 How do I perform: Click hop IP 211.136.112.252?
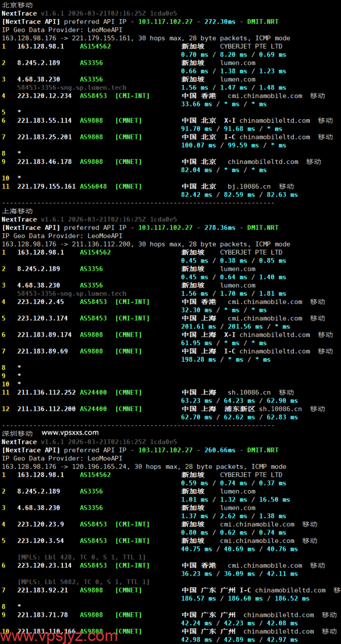click(46, 392)
